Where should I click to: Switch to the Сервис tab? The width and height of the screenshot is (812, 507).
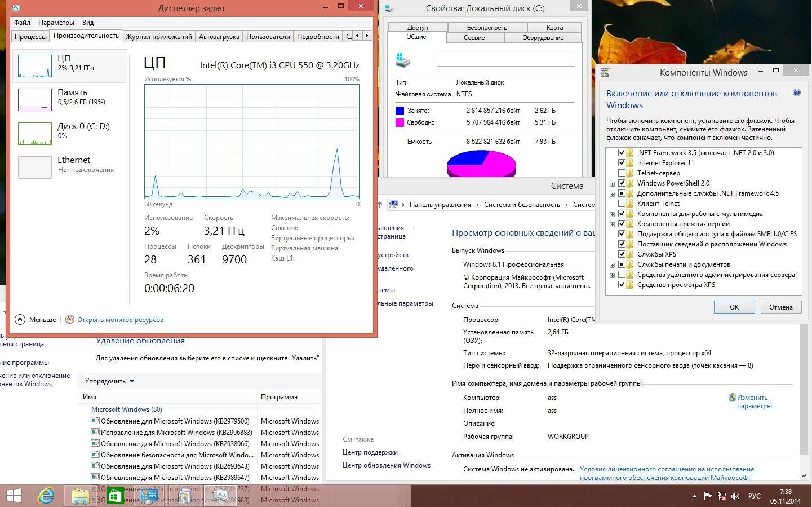(x=474, y=38)
